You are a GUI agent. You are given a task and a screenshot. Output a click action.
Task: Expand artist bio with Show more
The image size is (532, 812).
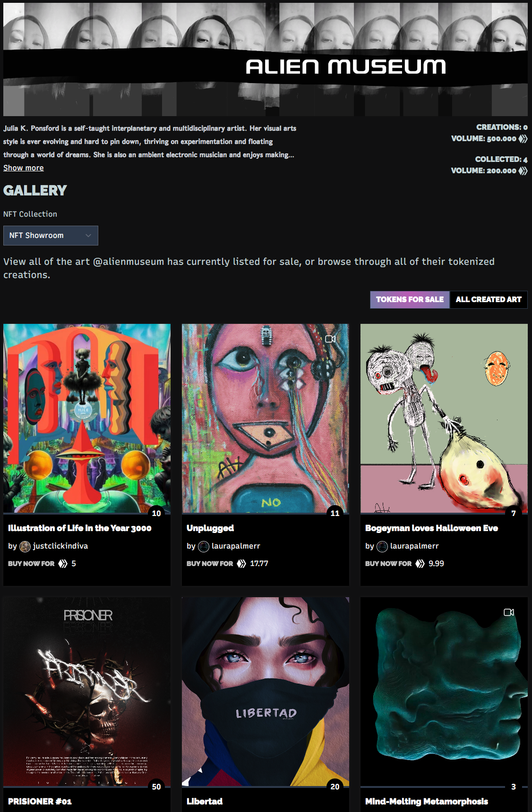[24, 168]
